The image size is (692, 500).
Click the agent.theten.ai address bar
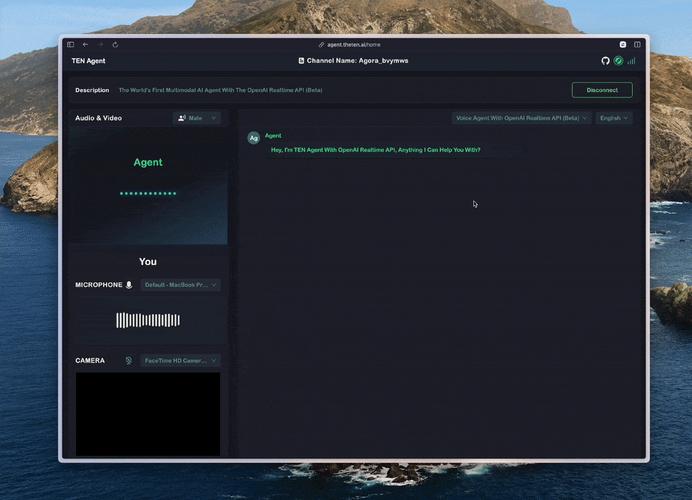point(350,45)
